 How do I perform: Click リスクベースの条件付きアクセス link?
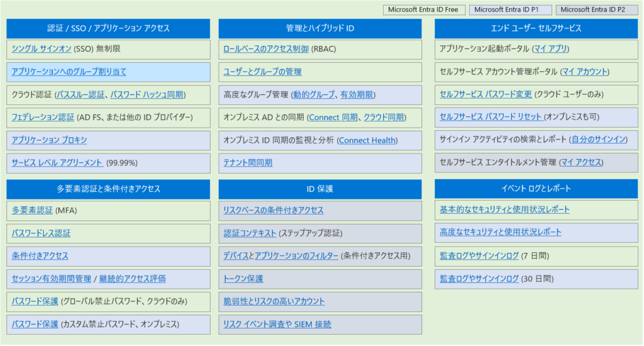pos(274,210)
